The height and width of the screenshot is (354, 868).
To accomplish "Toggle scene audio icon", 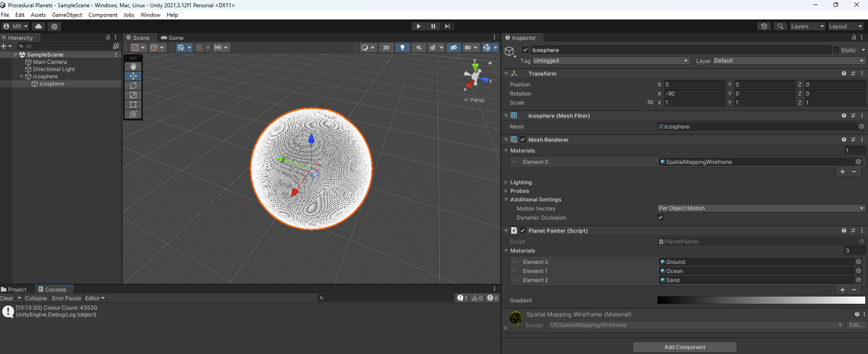I will point(419,48).
